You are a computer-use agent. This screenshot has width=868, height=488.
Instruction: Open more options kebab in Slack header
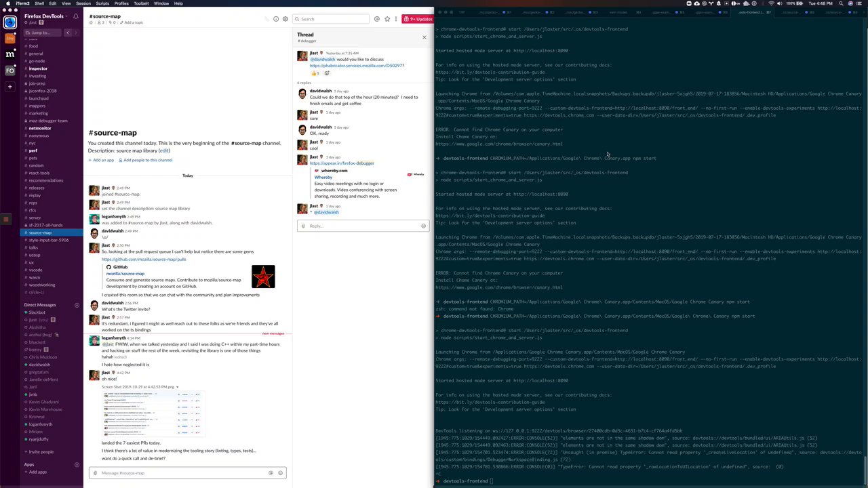[x=395, y=19]
